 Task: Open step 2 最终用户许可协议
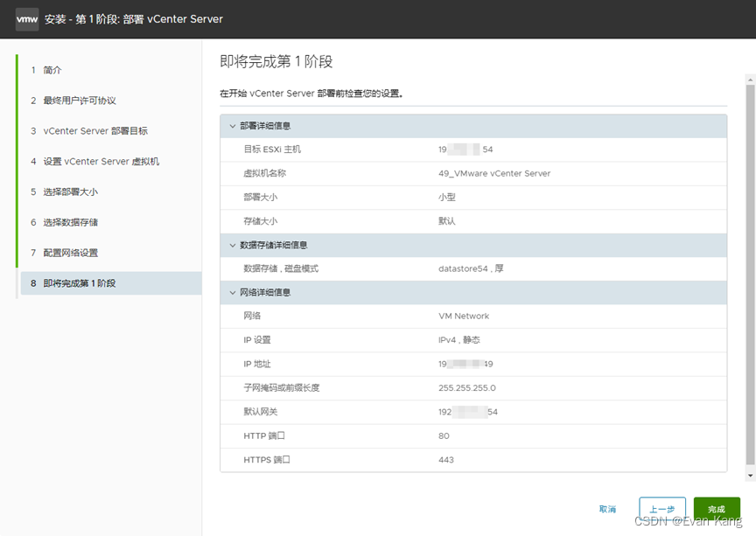point(79,101)
